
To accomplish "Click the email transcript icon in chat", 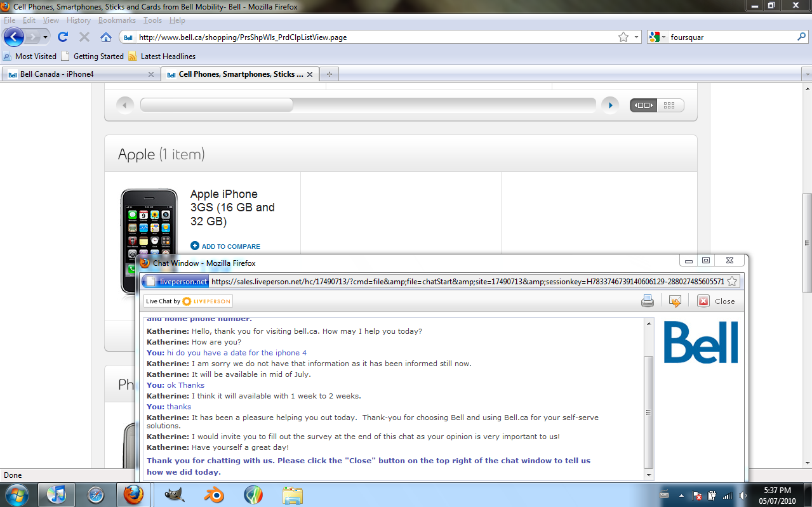I will point(675,301).
